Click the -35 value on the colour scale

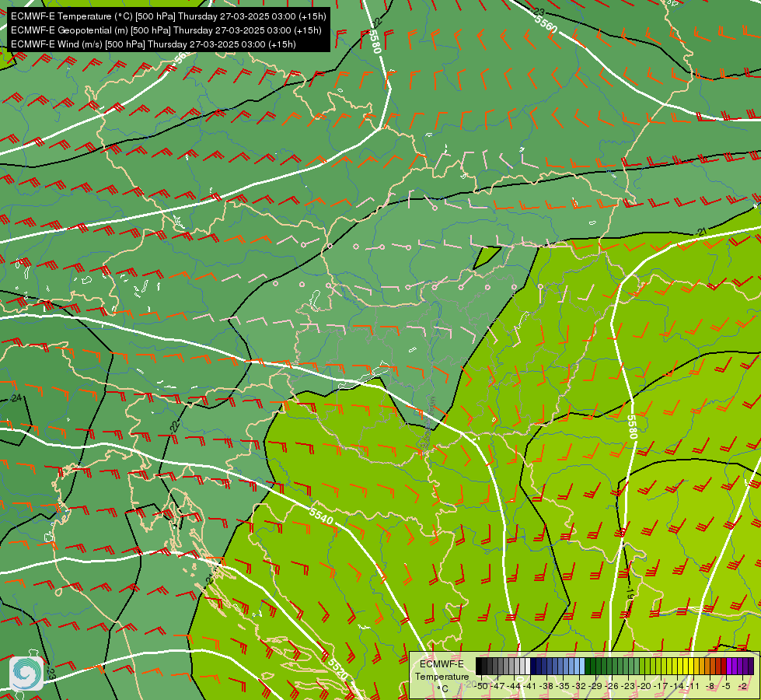(x=563, y=686)
